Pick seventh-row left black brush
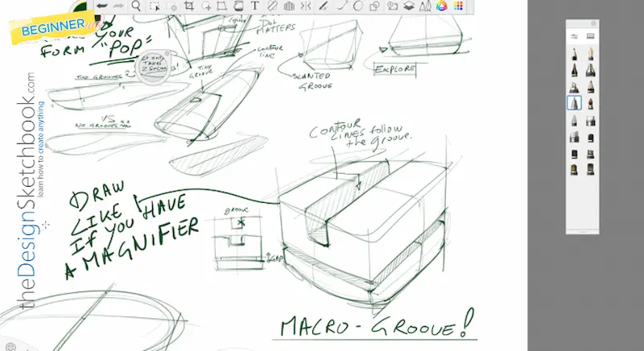 574,154
